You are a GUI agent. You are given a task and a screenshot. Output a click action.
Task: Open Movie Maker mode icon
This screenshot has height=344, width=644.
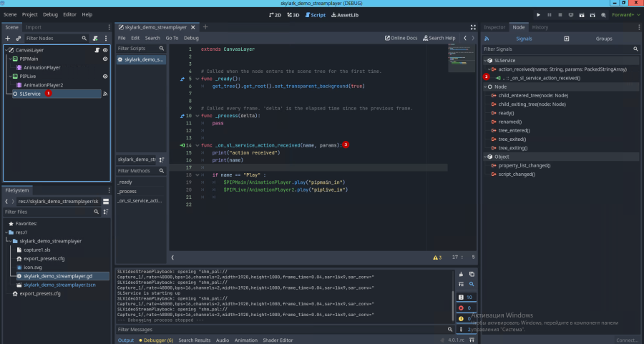point(603,15)
